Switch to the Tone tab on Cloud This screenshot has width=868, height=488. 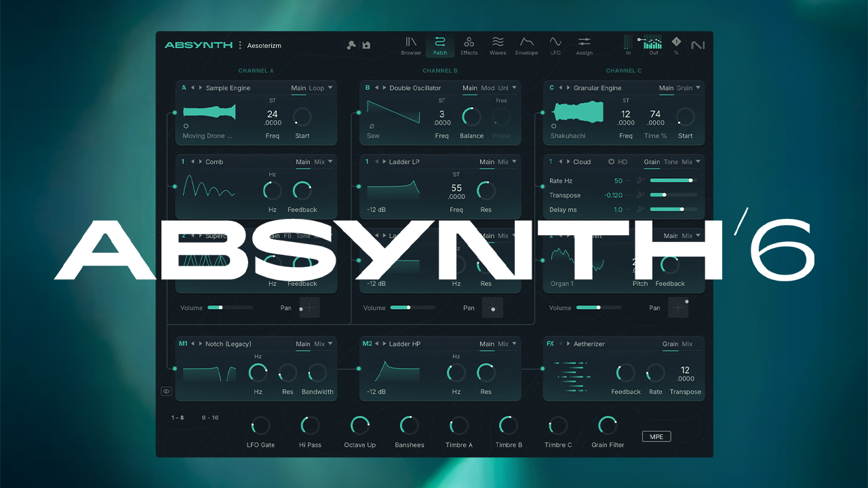(671, 162)
